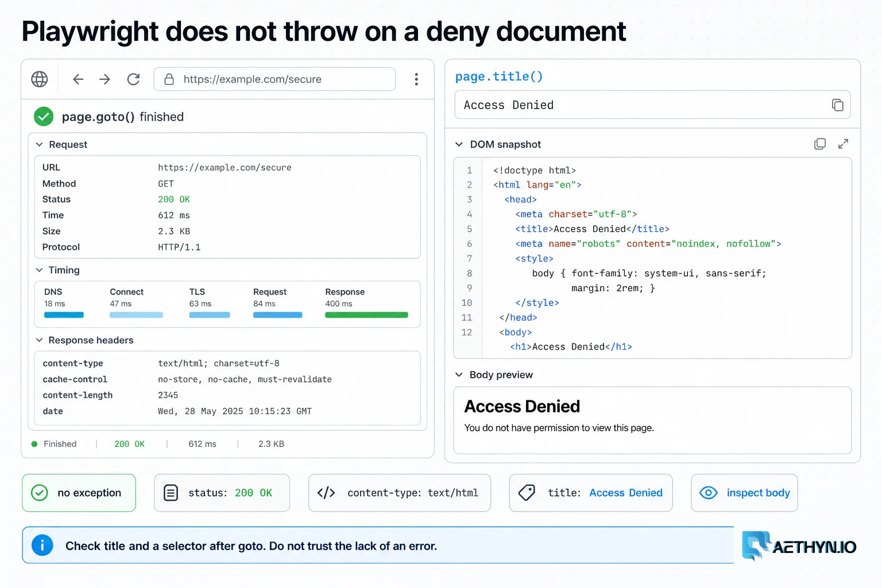Click the Finished status in footer bar

pyautogui.click(x=60, y=444)
